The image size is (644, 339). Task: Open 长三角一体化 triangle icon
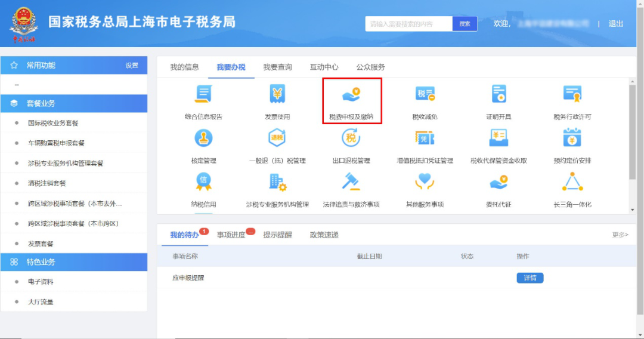click(572, 181)
